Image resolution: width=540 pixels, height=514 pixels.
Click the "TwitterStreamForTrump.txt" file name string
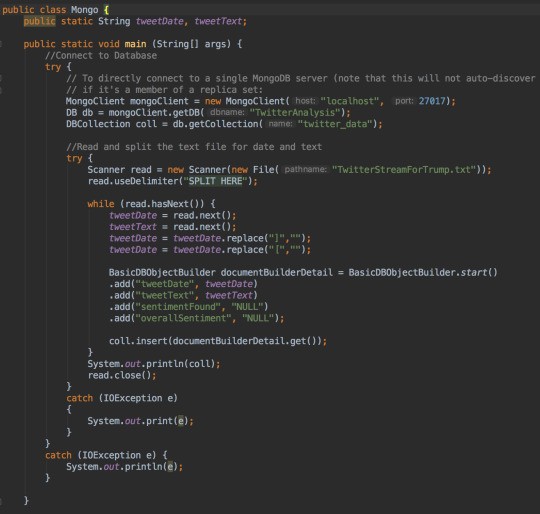click(x=404, y=170)
